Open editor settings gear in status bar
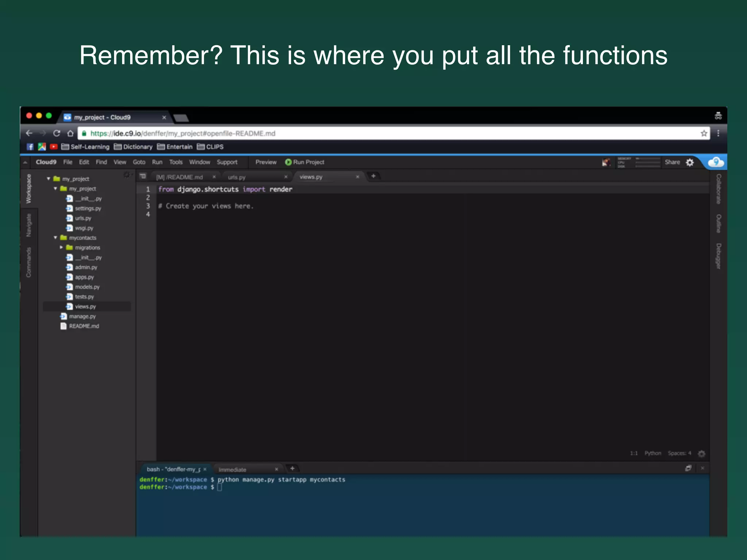747x560 pixels. pyautogui.click(x=701, y=454)
